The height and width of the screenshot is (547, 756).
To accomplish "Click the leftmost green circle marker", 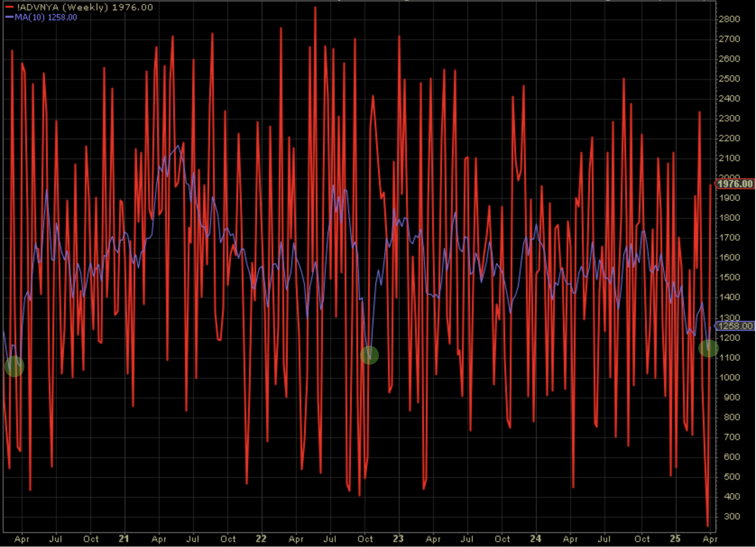I will [x=14, y=366].
